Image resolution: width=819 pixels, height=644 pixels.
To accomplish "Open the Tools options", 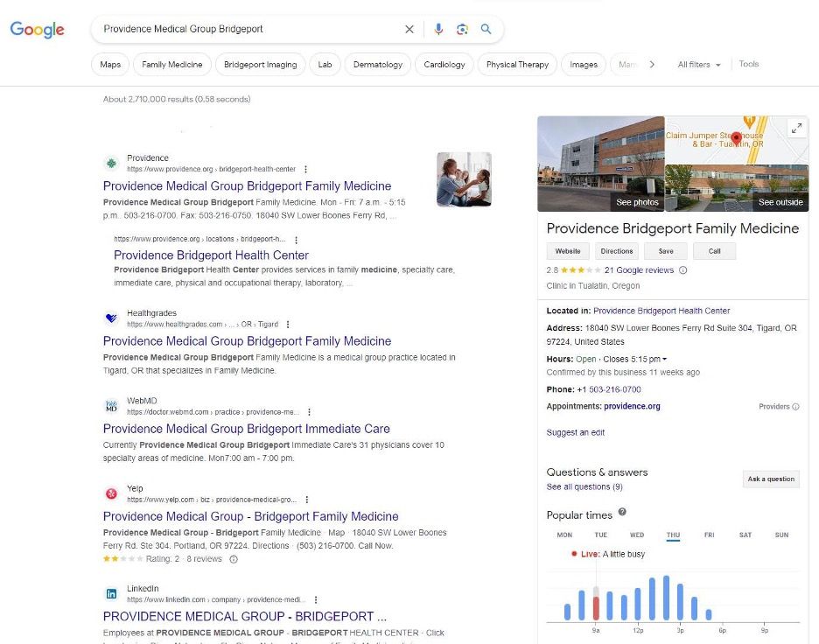I will [x=748, y=64].
